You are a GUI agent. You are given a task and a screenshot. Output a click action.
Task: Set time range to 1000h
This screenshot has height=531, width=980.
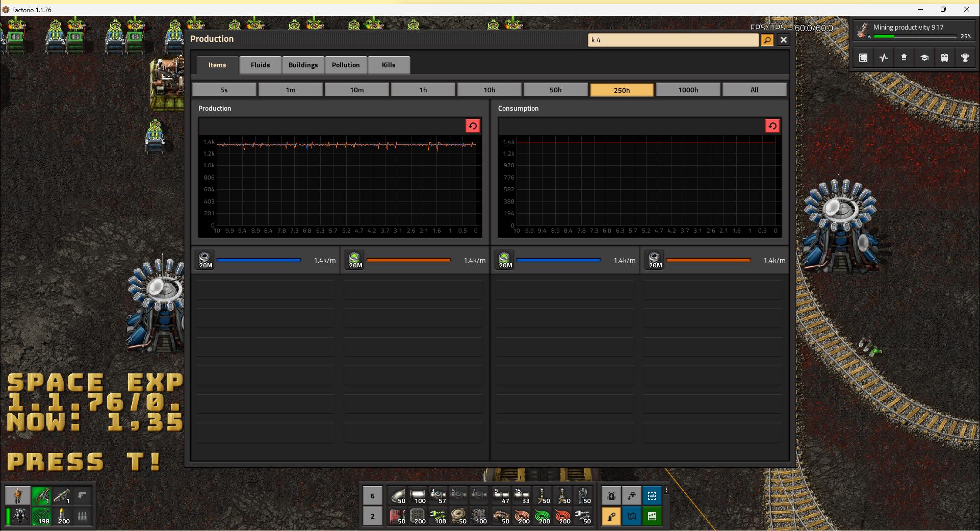point(688,90)
